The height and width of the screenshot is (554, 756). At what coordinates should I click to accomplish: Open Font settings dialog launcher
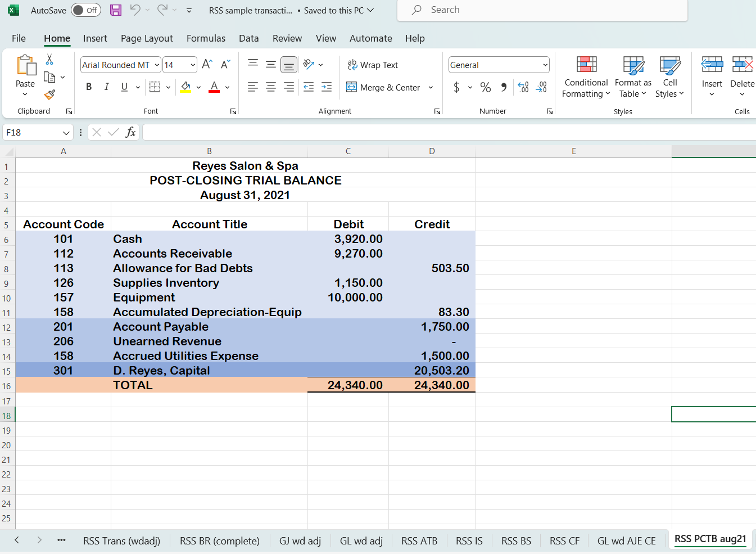pos(233,111)
